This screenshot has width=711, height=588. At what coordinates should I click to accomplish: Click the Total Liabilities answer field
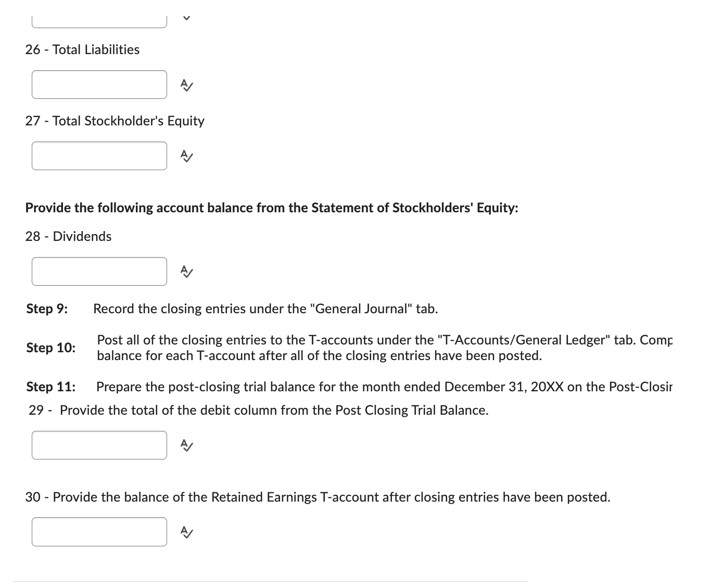point(99,85)
